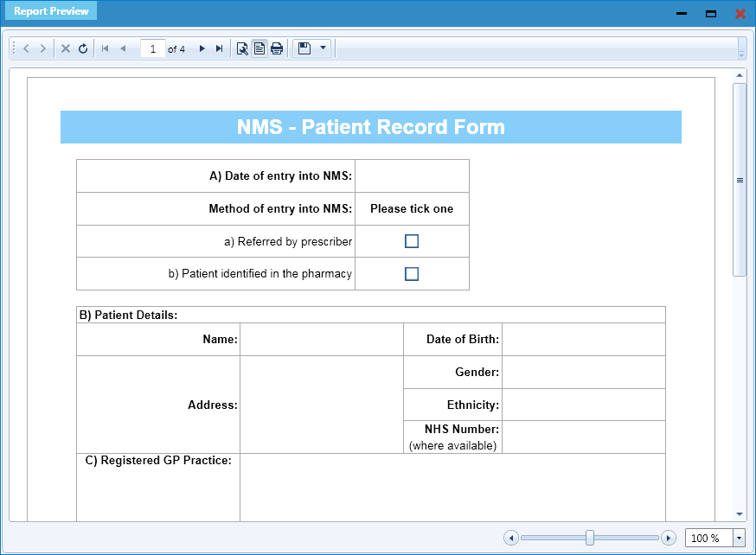Toggle the page layout view icon
Viewport: 756px width, 555px height.
pos(259,48)
